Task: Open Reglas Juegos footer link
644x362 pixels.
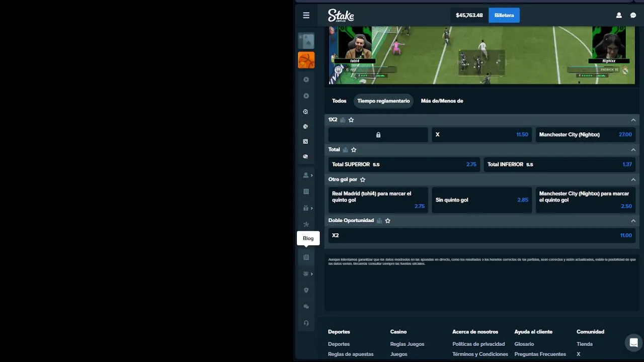Action: (407, 344)
